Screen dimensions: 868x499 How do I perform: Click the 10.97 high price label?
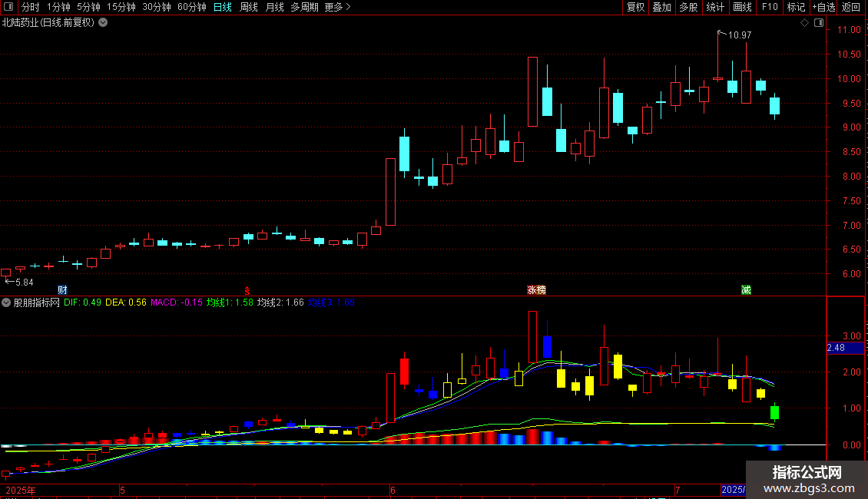point(740,35)
